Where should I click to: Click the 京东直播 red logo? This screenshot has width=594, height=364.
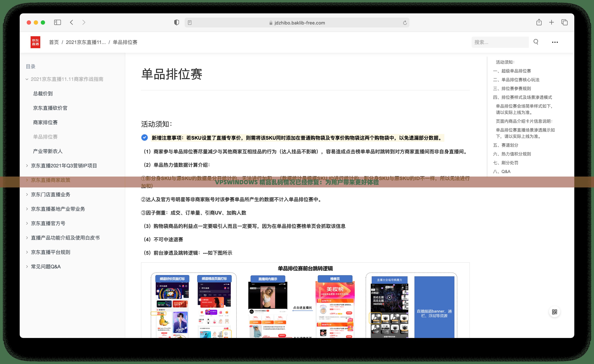point(36,42)
